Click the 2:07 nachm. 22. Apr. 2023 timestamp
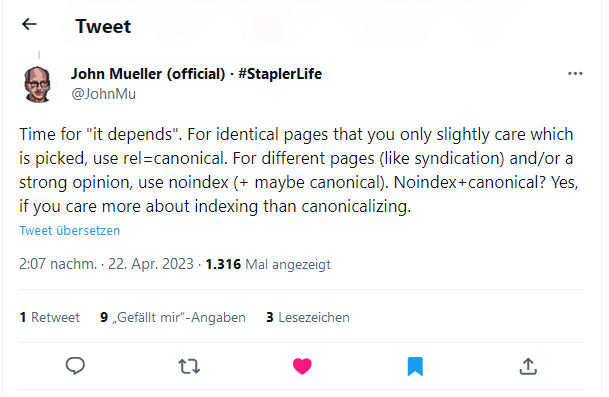Image resolution: width=609 pixels, height=397 pixels. [x=106, y=264]
